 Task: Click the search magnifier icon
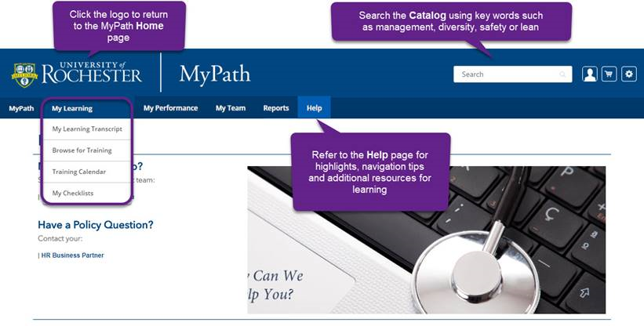pos(562,74)
